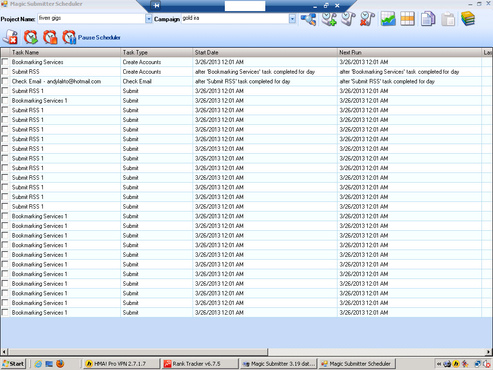This screenshot has height=370, width=493.
Task: Sort by the Task Type column header
Action: 157,52
